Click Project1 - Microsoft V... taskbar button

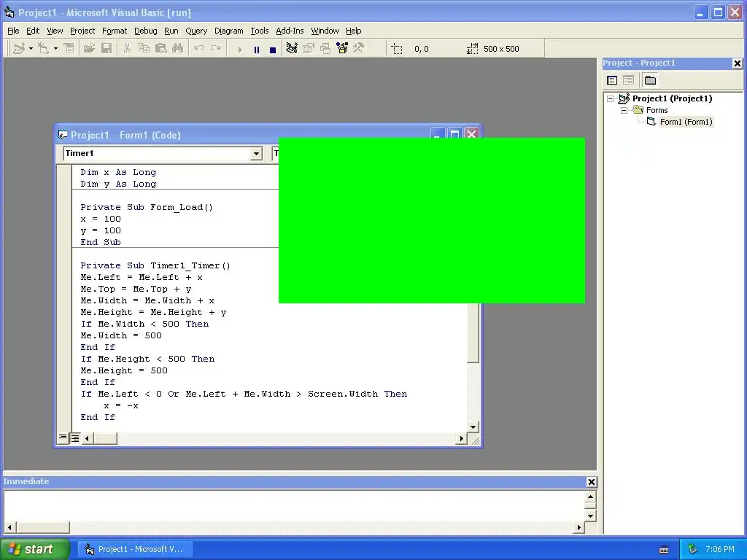[x=135, y=549]
